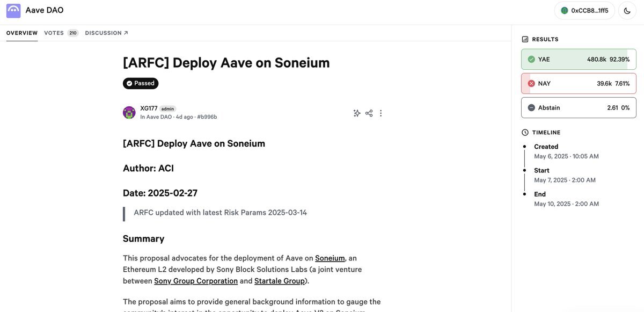Click the May 7, 2025 start date

(565, 180)
